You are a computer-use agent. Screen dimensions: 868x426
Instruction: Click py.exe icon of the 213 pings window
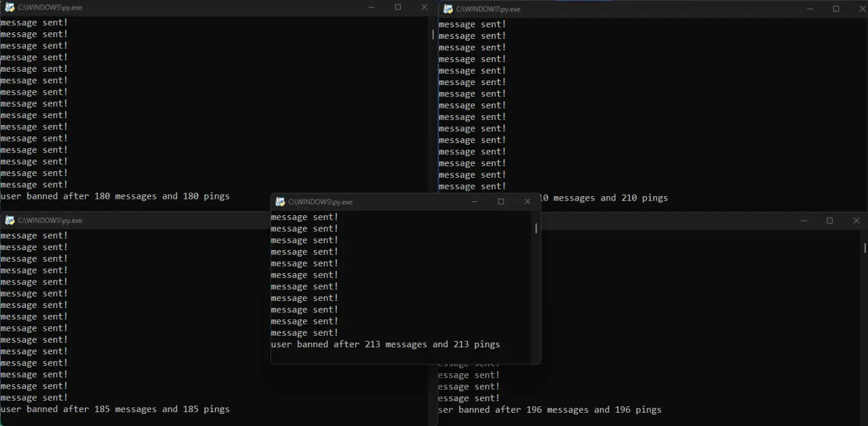[280, 202]
